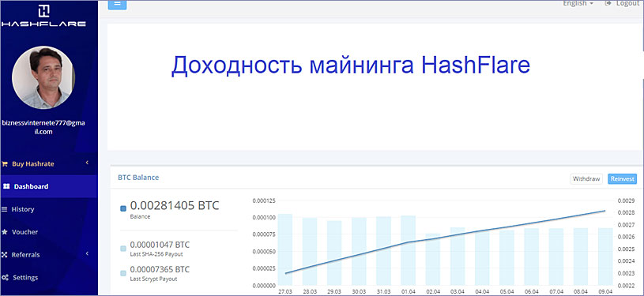Toggle Last Scrypt Payout legend swatch

[x=123, y=273]
